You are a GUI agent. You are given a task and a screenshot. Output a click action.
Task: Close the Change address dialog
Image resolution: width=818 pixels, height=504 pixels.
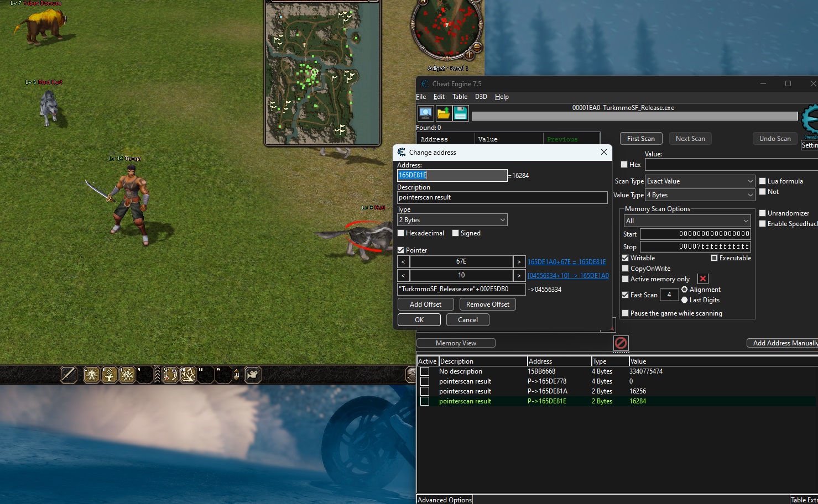tap(603, 153)
